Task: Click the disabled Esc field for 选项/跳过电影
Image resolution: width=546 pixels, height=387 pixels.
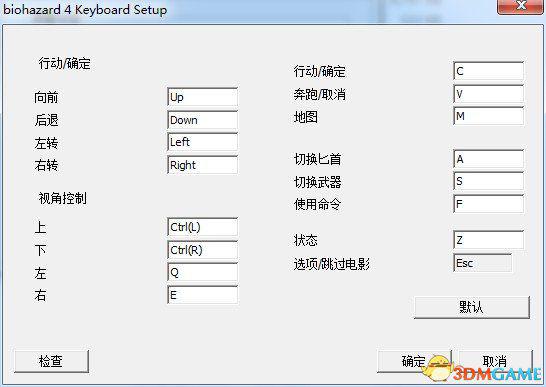Action: point(483,263)
